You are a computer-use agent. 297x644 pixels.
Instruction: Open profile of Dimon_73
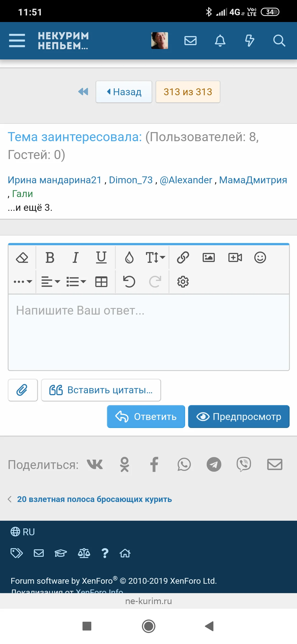pos(131,180)
